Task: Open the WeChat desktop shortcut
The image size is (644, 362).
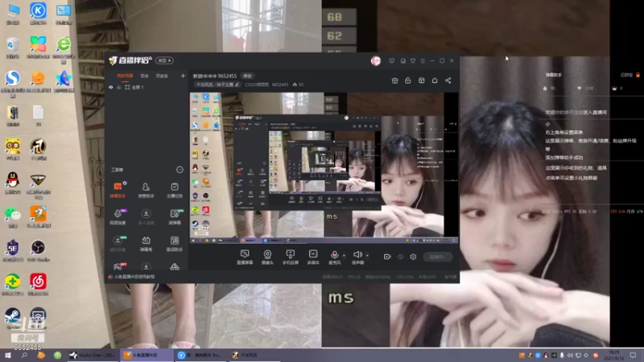Action: pos(12,216)
